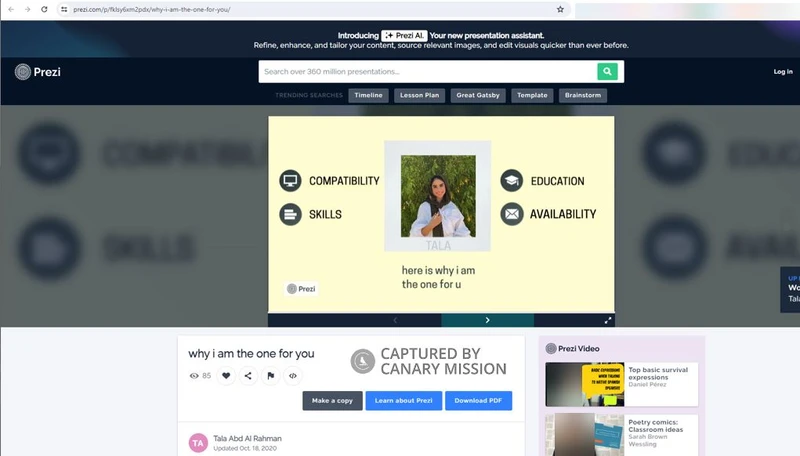Open embed code icon
This screenshot has width=800, height=456.
[293, 376]
